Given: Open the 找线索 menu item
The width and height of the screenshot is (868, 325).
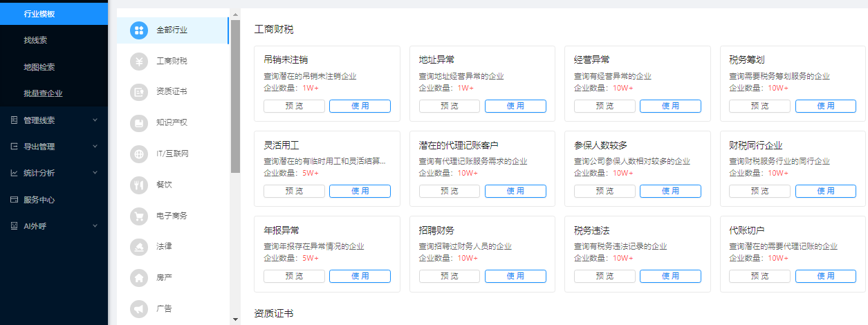Looking at the screenshot, I should 54,40.
